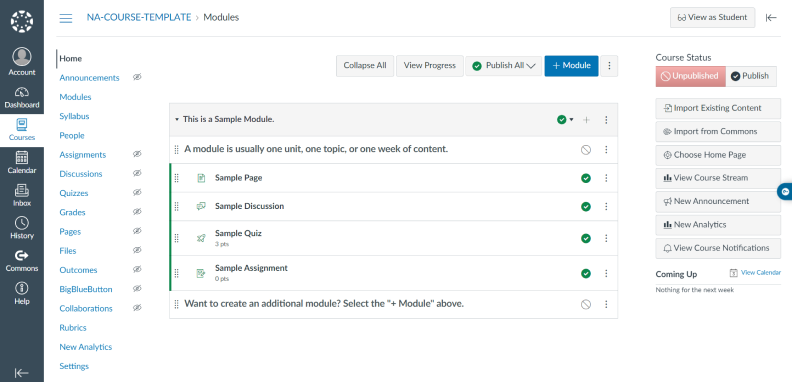Click the Publish course status button
This screenshot has width=792, height=382.
click(x=751, y=76)
